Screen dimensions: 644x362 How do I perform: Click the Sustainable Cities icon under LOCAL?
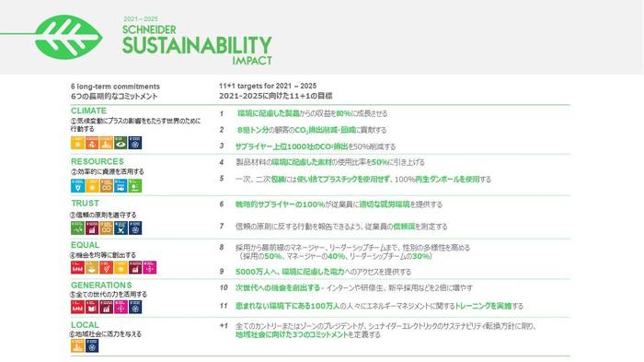click(77, 346)
